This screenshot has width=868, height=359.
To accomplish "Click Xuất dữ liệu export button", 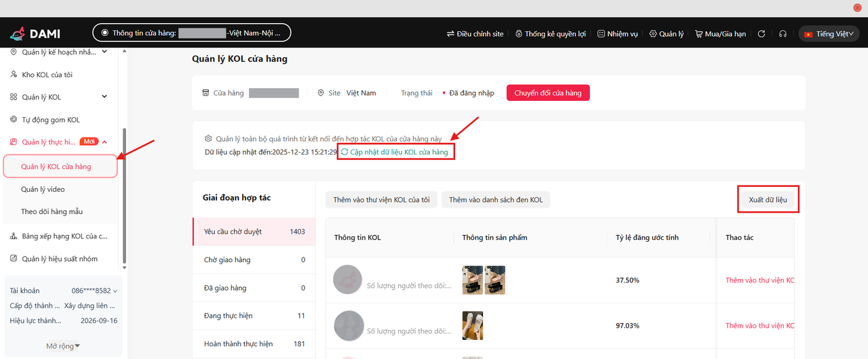I will [768, 199].
